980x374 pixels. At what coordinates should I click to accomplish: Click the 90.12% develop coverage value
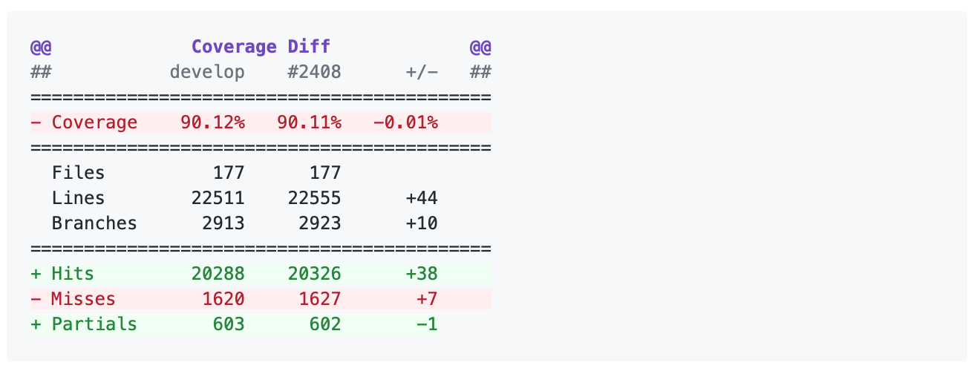tap(212, 122)
